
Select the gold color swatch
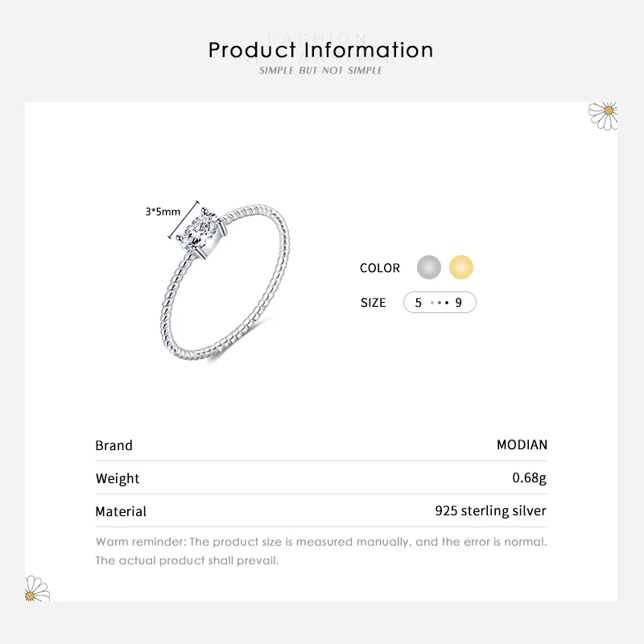(461, 267)
